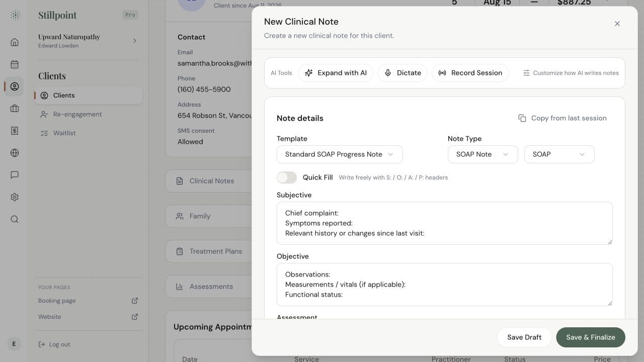Click the Family people icon
This screenshot has width=644, height=362.
(180, 216)
